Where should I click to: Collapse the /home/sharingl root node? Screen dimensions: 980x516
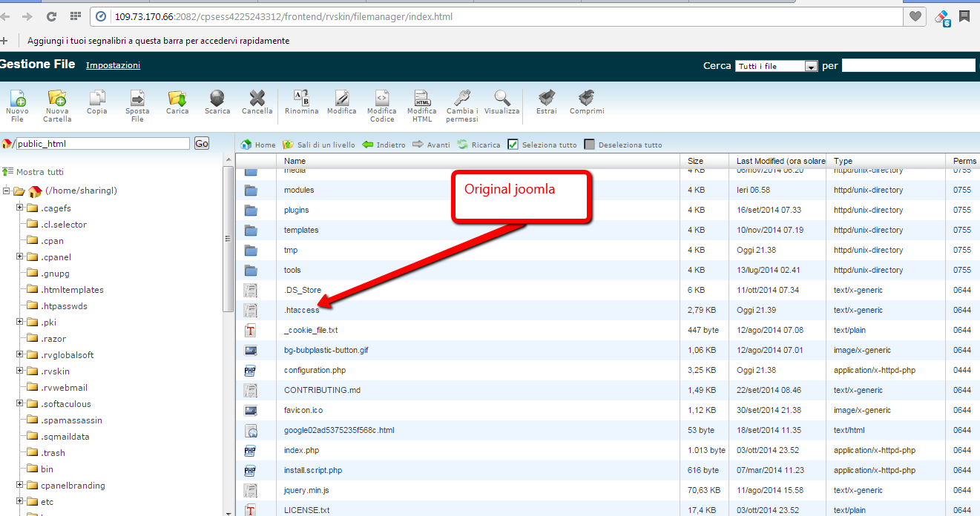[x=7, y=191]
